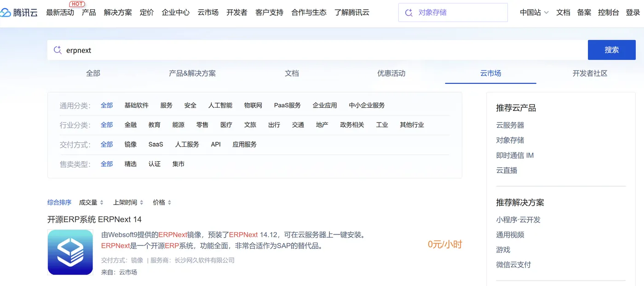Image resolution: width=644 pixels, height=286 pixels.
Task: Select 全部 in 行业分类 filter row
Action: click(x=107, y=125)
